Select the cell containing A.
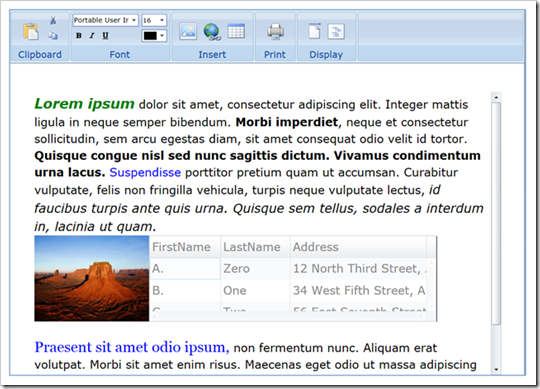540x389 pixels. (185, 269)
